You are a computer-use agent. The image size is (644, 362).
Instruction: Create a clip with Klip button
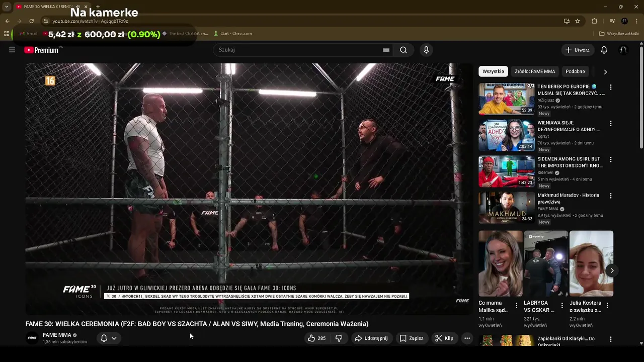[444, 338]
